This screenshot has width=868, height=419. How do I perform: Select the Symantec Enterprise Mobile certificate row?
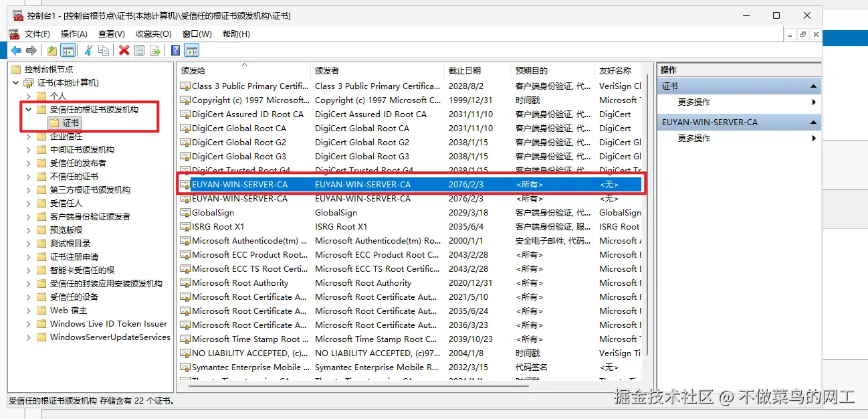click(410, 367)
